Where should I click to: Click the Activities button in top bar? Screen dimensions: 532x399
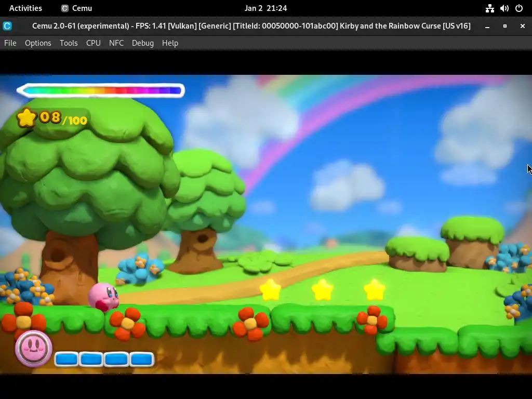(25, 8)
